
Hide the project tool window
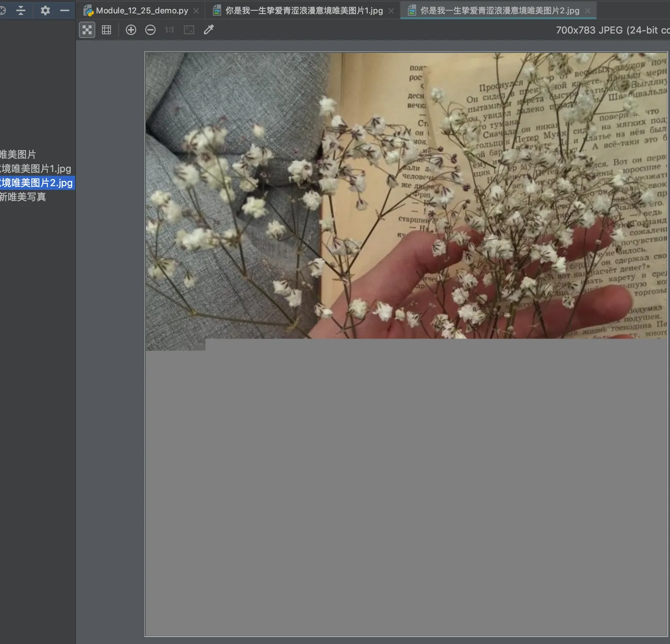pyautogui.click(x=65, y=10)
